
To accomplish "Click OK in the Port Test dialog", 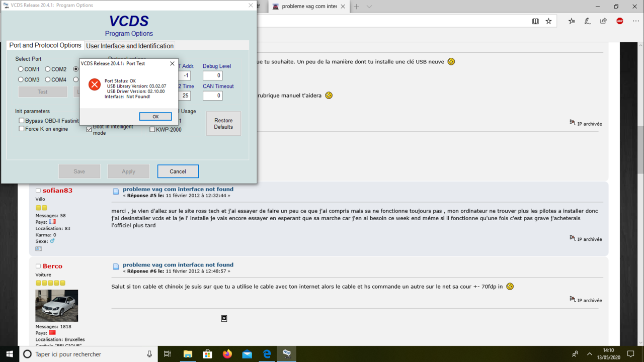I will [x=155, y=117].
